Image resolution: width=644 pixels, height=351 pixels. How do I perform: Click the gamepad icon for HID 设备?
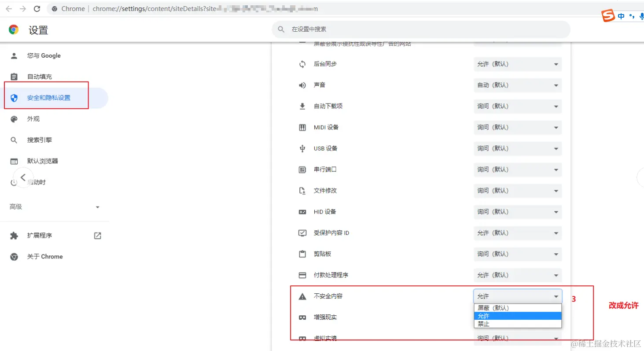click(302, 212)
